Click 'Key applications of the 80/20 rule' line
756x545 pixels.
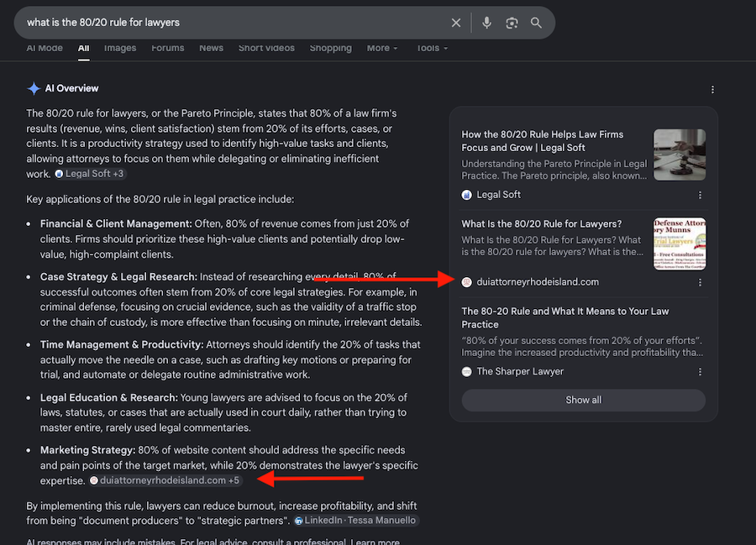pos(160,200)
